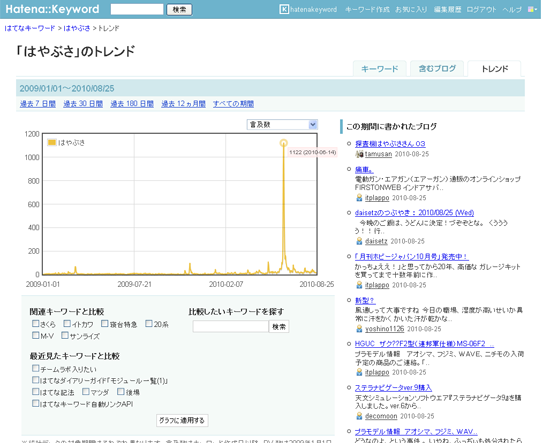541x443 pixels.
Task: Click 検索 next to compare keyword field
Action: 279,326
